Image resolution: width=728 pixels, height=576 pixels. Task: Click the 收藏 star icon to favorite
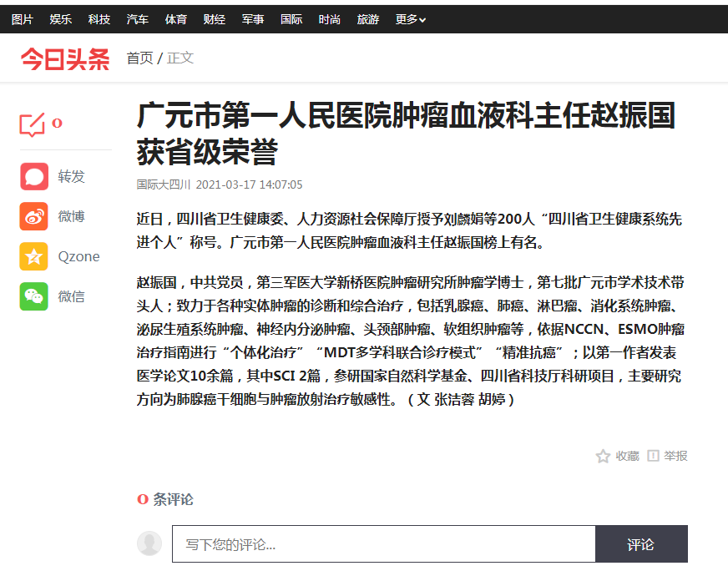click(x=603, y=456)
